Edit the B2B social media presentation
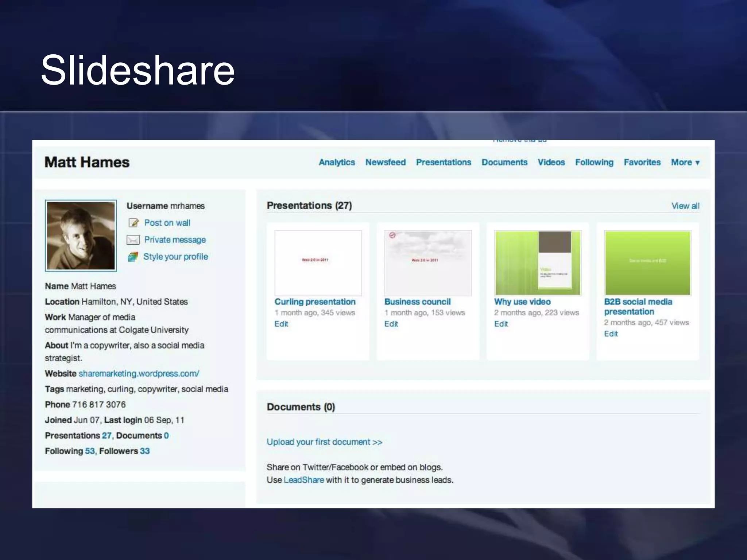The image size is (747, 560). click(611, 334)
